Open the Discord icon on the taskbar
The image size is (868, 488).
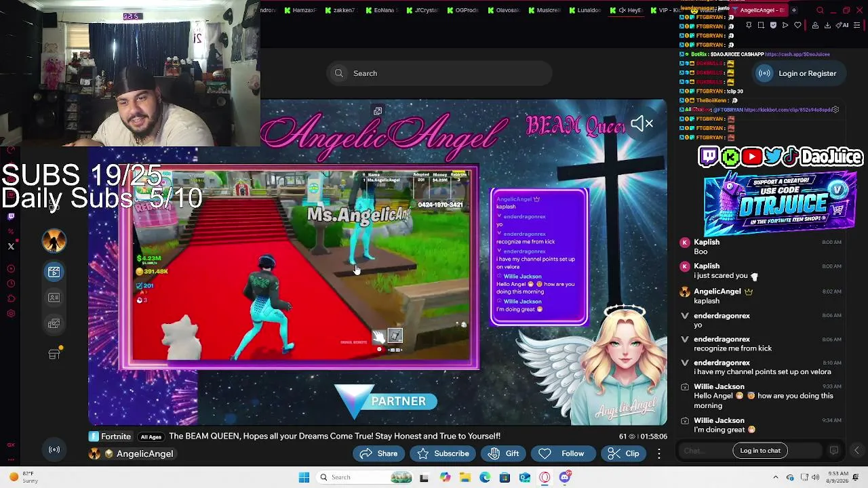click(x=565, y=477)
